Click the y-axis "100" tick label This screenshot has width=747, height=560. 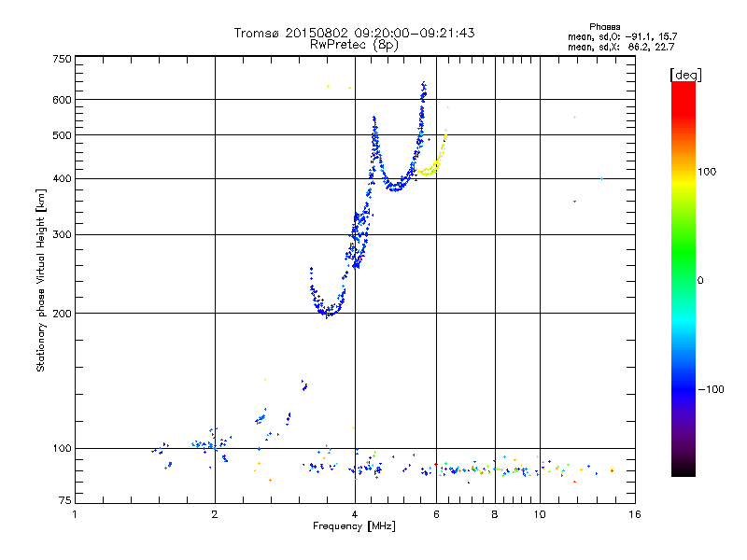coord(62,448)
